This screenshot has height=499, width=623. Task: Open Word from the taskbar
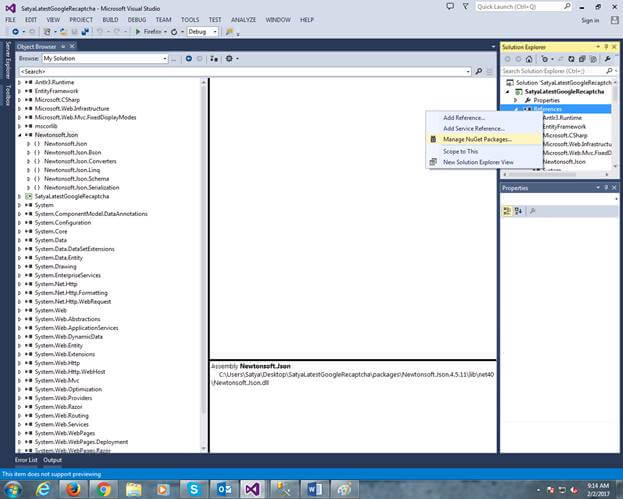pos(315,489)
